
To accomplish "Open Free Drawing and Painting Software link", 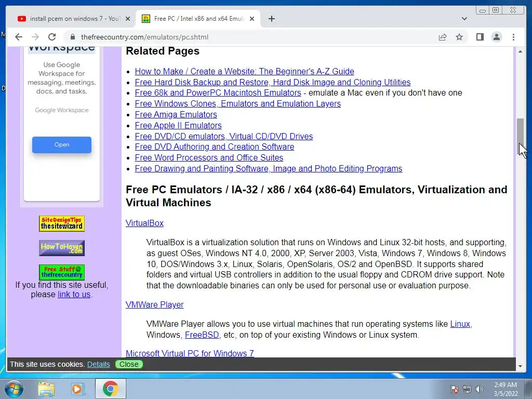I will tap(269, 168).
